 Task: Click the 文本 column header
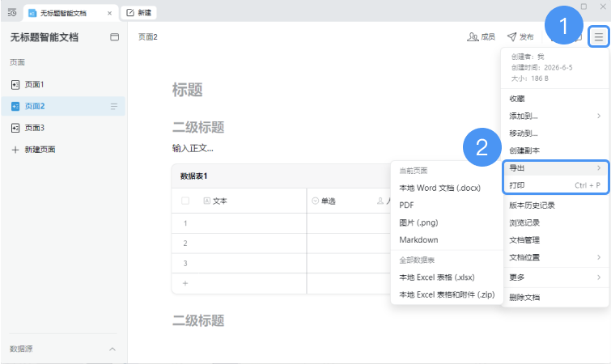coord(215,201)
